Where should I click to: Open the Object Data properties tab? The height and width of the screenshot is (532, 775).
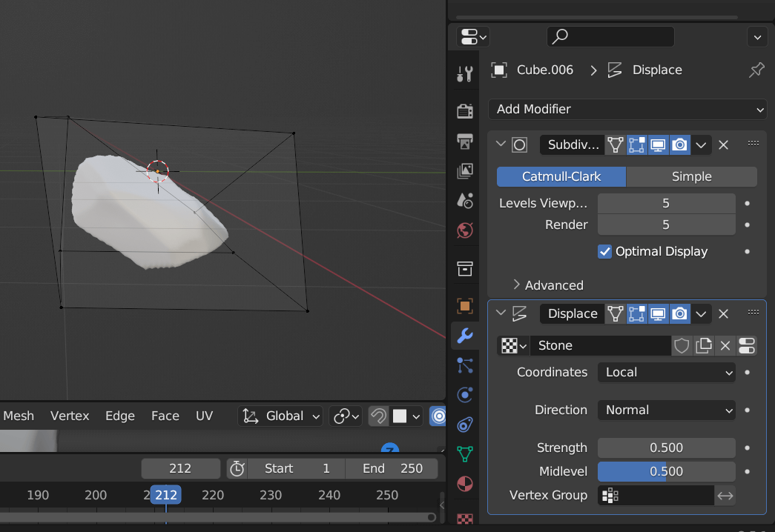[x=464, y=453]
